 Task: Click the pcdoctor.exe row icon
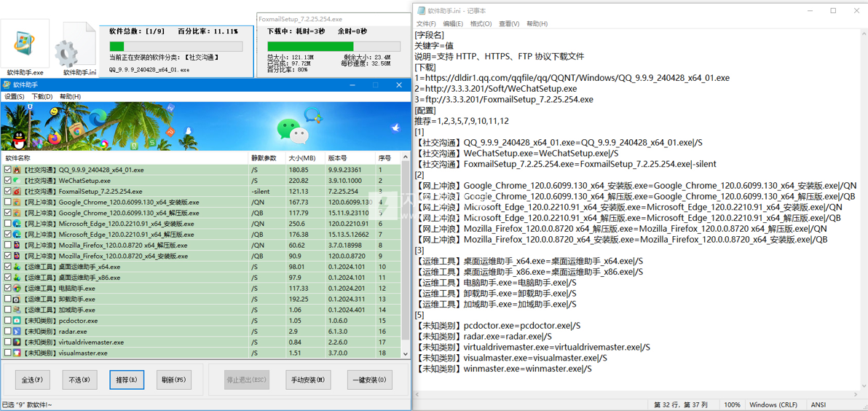[x=17, y=320]
